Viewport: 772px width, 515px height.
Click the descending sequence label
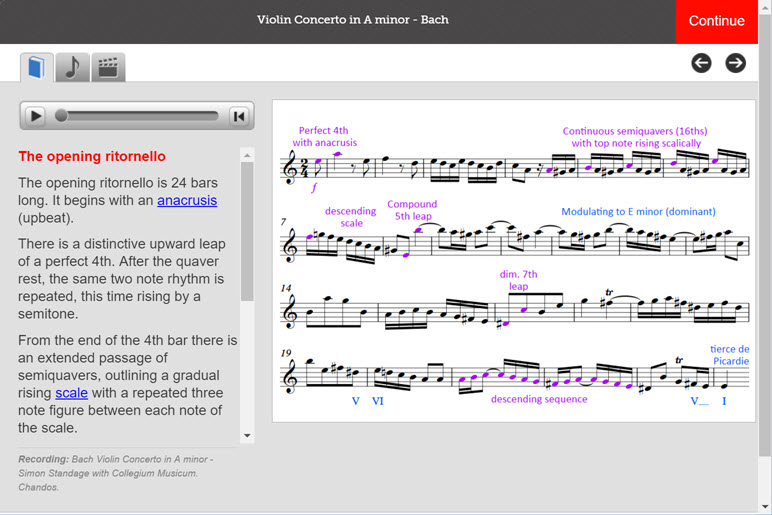click(539, 399)
